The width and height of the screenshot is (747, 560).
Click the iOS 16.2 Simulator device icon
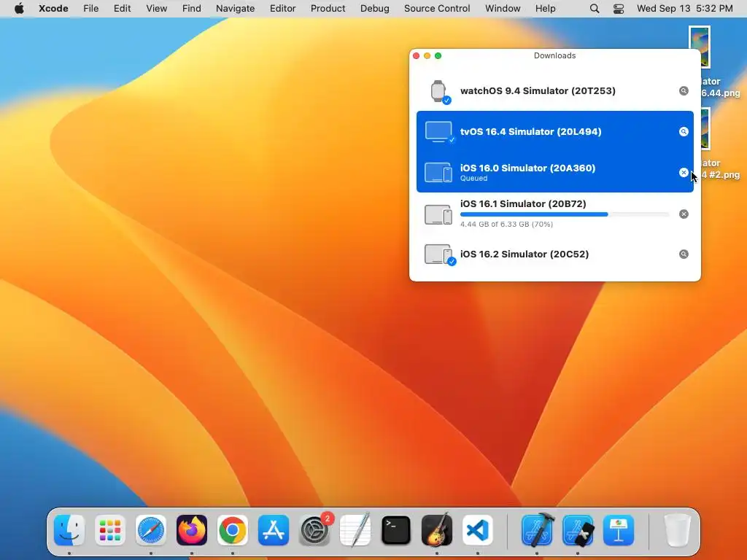(x=438, y=254)
